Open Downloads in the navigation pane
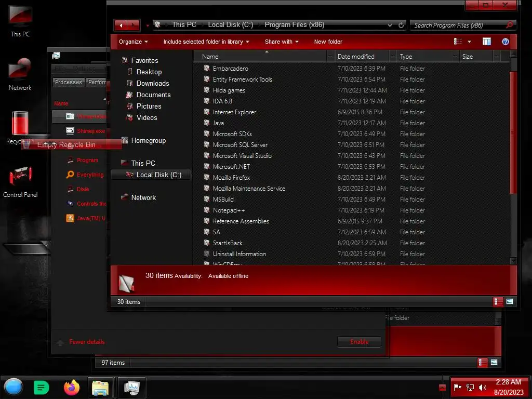The width and height of the screenshot is (532, 399). [x=153, y=84]
